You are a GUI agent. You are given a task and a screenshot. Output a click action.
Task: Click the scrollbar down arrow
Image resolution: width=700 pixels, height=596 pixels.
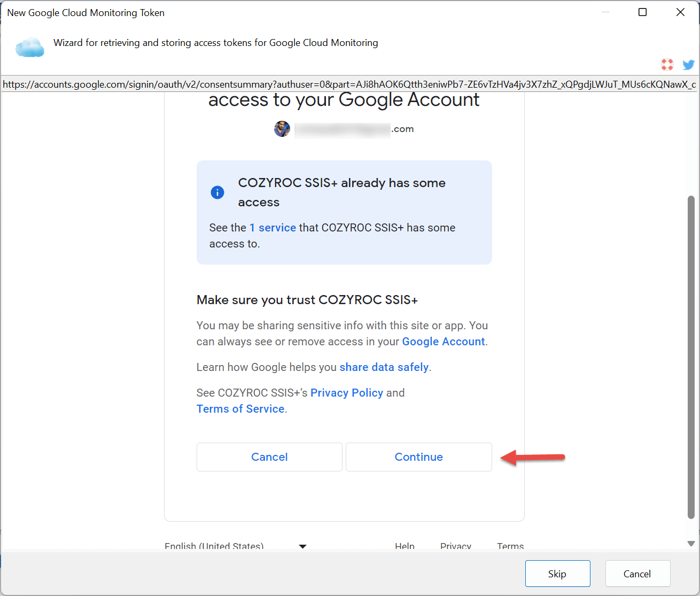tap(691, 544)
